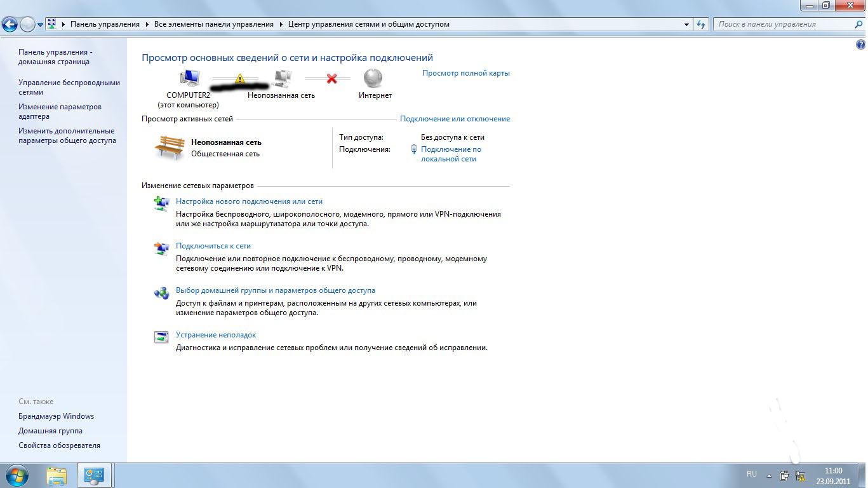This screenshot has width=868, height=488.
Task: Open the blue help question mark icon
Action: point(861,44)
